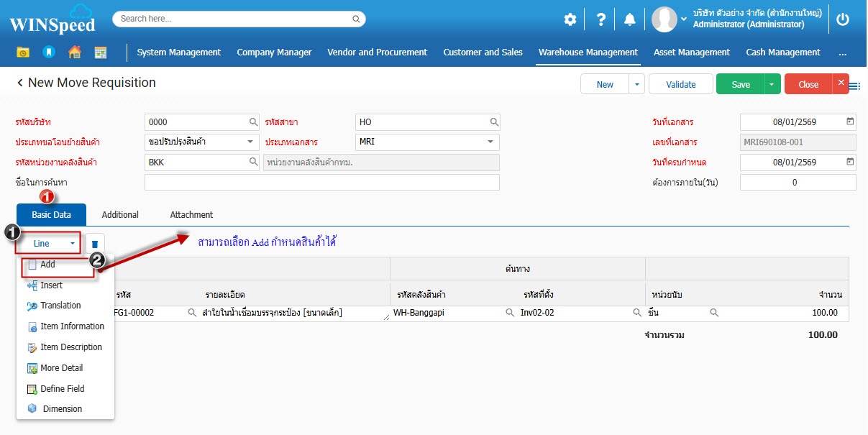Open the Attachment tab
This screenshot has height=435, width=868.
click(191, 215)
